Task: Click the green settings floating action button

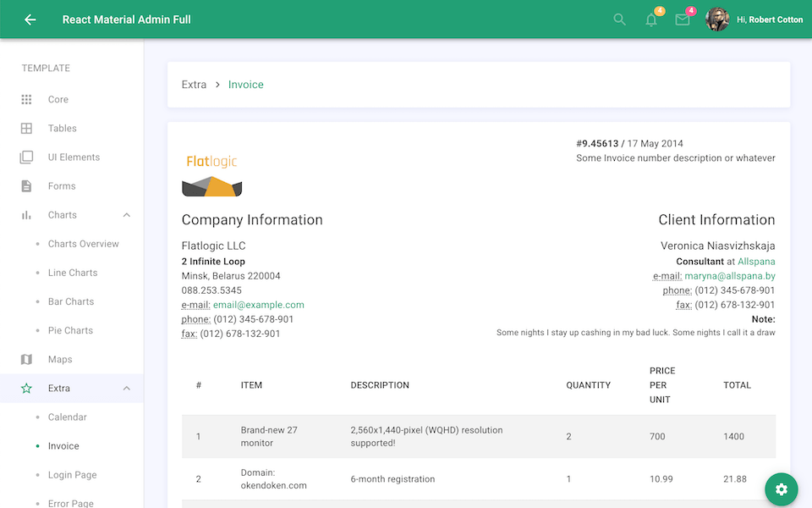Action: pyautogui.click(x=781, y=489)
